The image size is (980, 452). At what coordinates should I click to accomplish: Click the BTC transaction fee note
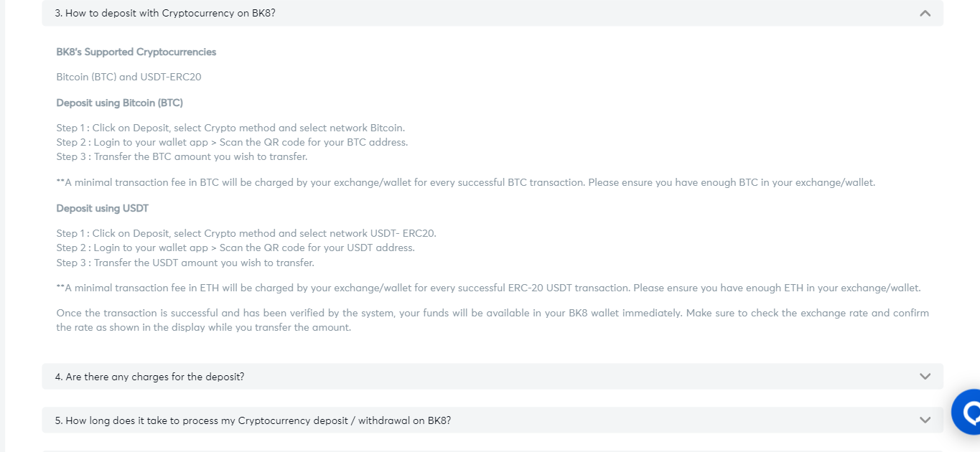pos(465,182)
